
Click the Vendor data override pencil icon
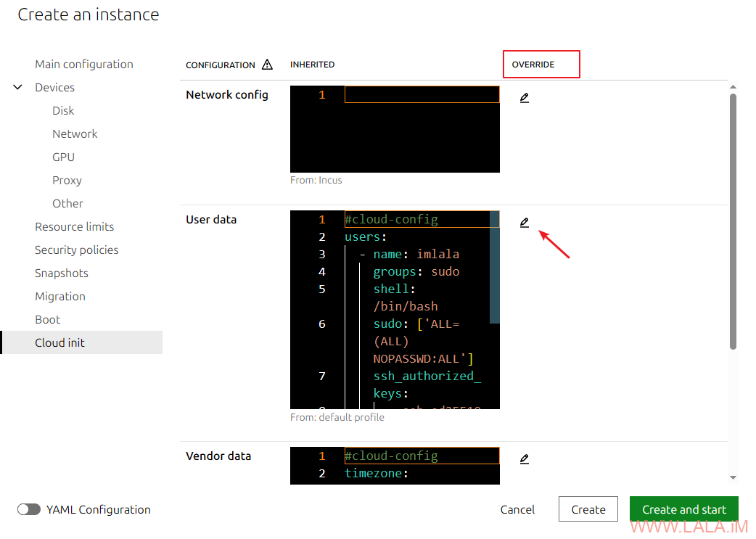[x=524, y=459]
